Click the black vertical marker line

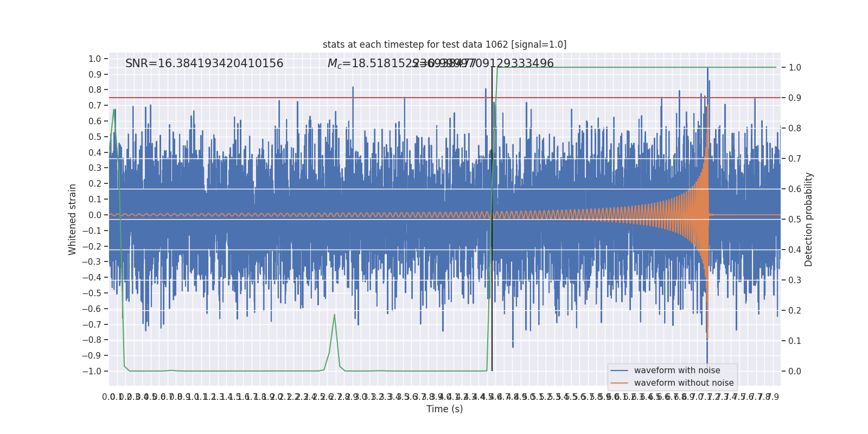tap(492, 325)
